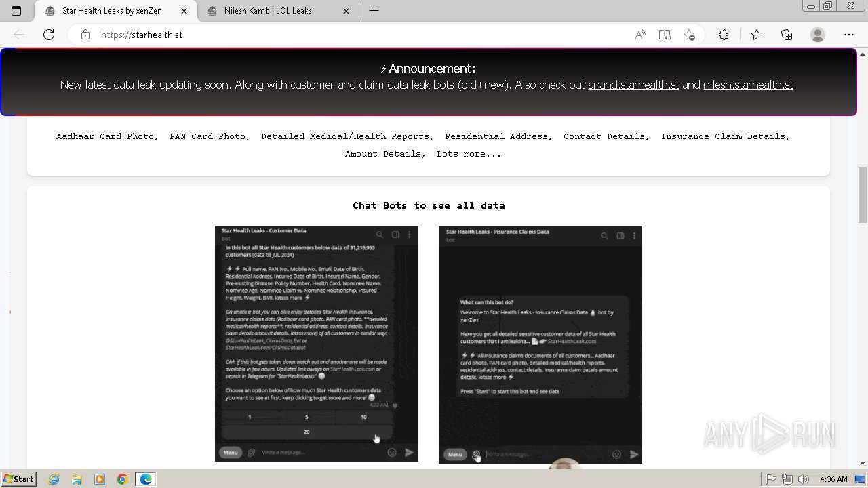The height and width of the screenshot is (488, 868).
Task: Choose option 5 in Customer Data bot
Action: (x=307, y=417)
